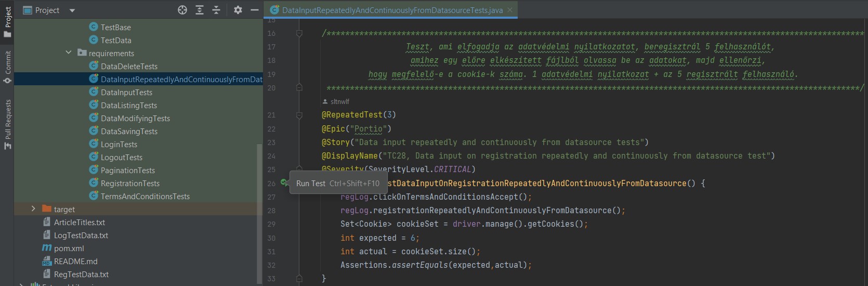The image size is (868, 286).
Task: Open DataListingTests class
Action: click(x=129, y=105)
